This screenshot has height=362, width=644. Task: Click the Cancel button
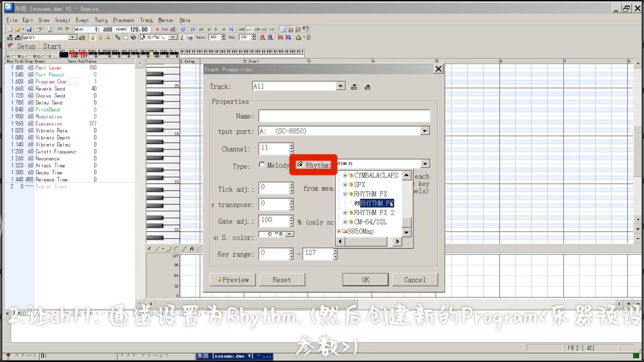tap(415, 280)
